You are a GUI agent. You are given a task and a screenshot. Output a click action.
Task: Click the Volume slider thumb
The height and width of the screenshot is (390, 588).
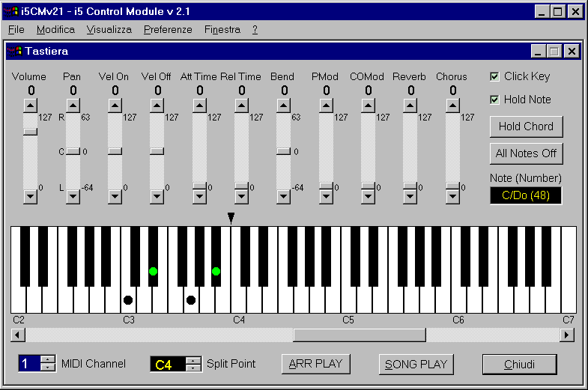(x=30, y=131)
